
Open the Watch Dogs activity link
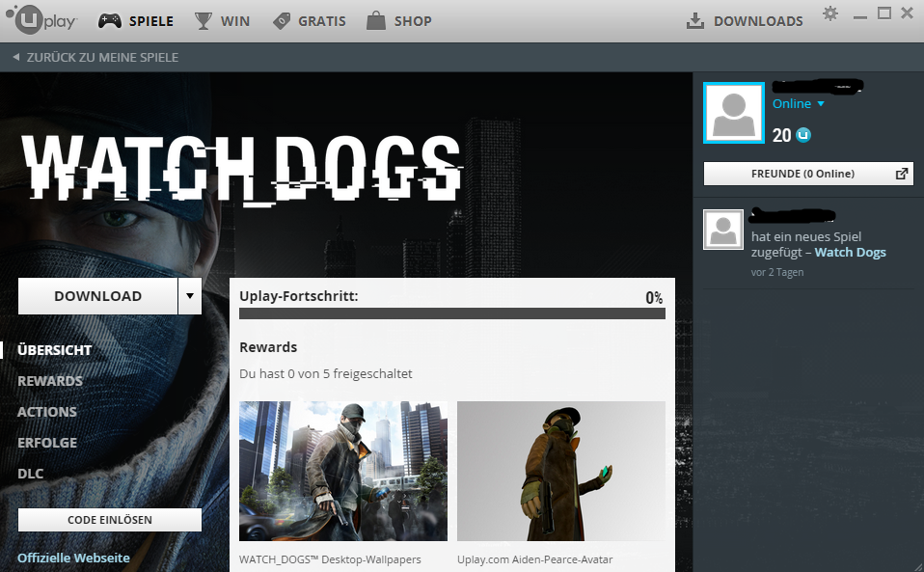[850, 252]
